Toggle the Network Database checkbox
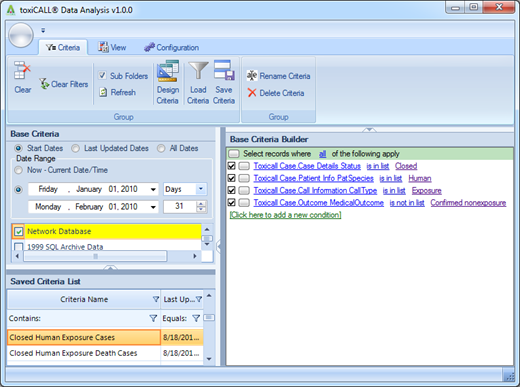 [19, 231]
